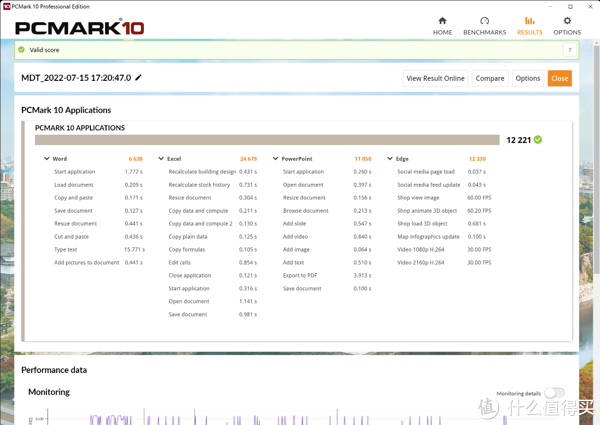Viewport: 600px width, 425px height.
Task: Select the Word score 6 630
Action: [135, 159]
